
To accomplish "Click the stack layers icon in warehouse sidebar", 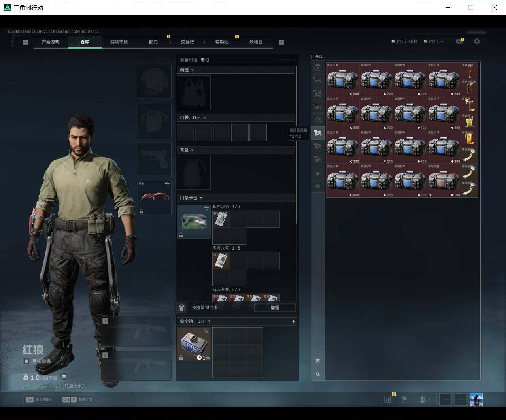I will click(x=317, y=361).
